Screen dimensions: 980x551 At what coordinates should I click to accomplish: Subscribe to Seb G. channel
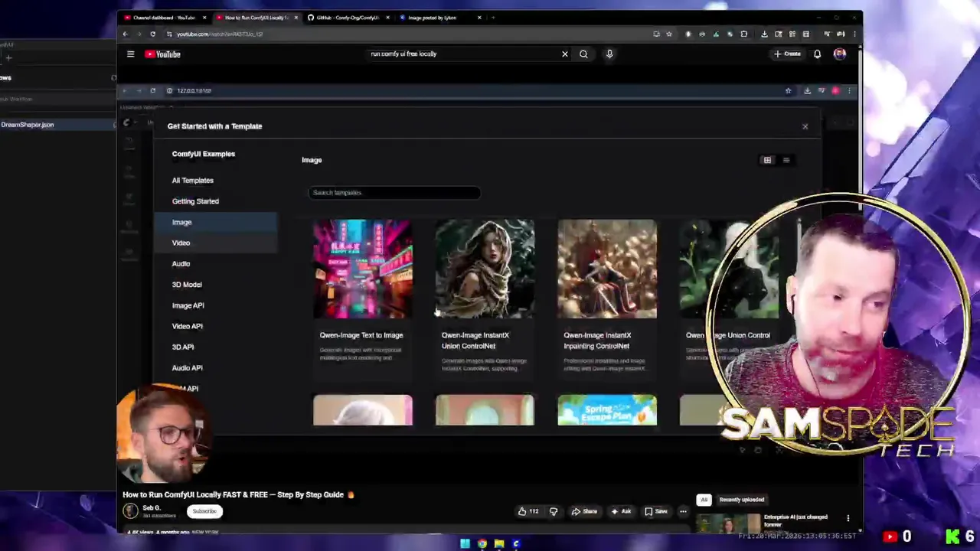click(204, 511)
